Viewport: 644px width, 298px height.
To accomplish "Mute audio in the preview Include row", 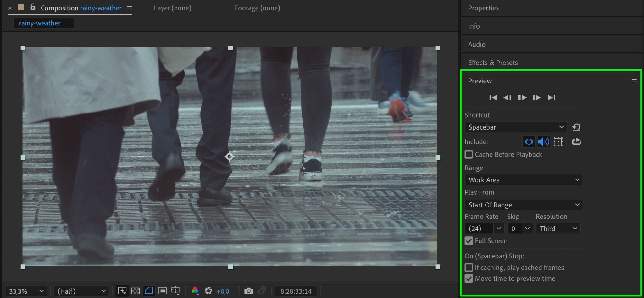I will coord(543,142).
